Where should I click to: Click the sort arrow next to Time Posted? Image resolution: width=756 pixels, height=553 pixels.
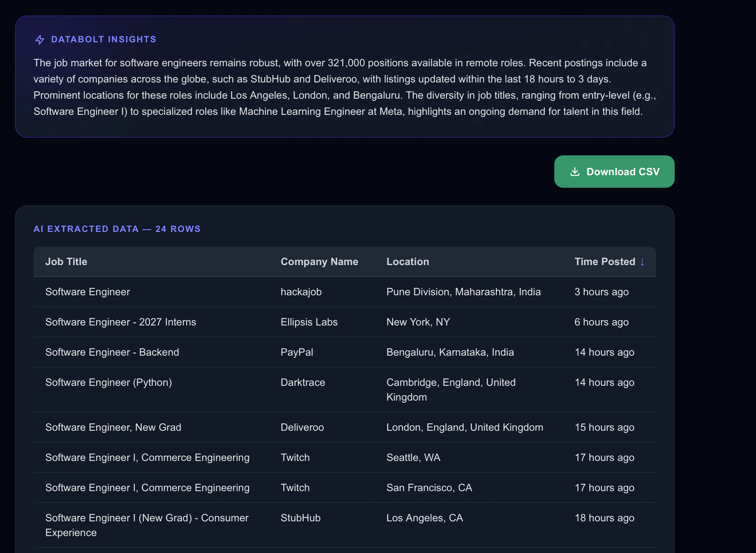642,262
